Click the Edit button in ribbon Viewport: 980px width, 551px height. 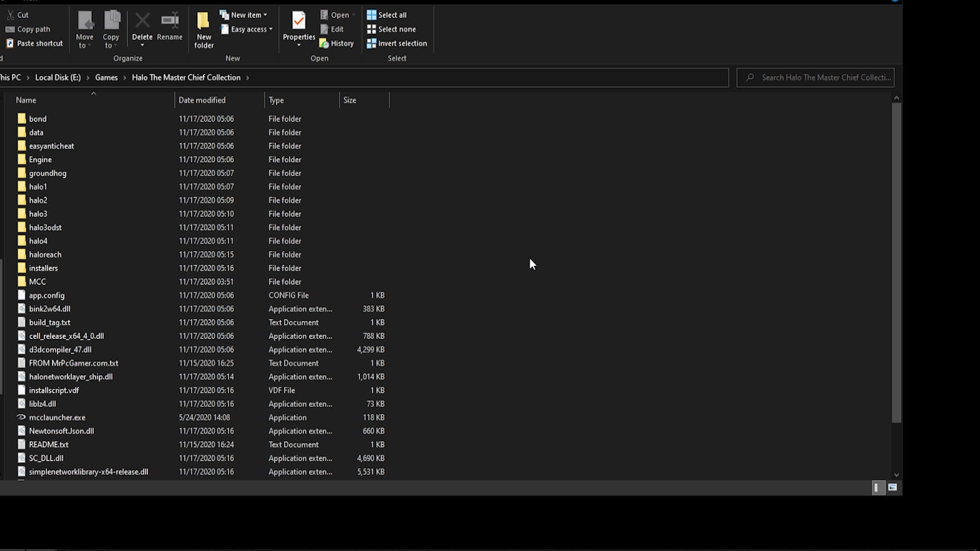click(332, 29)
